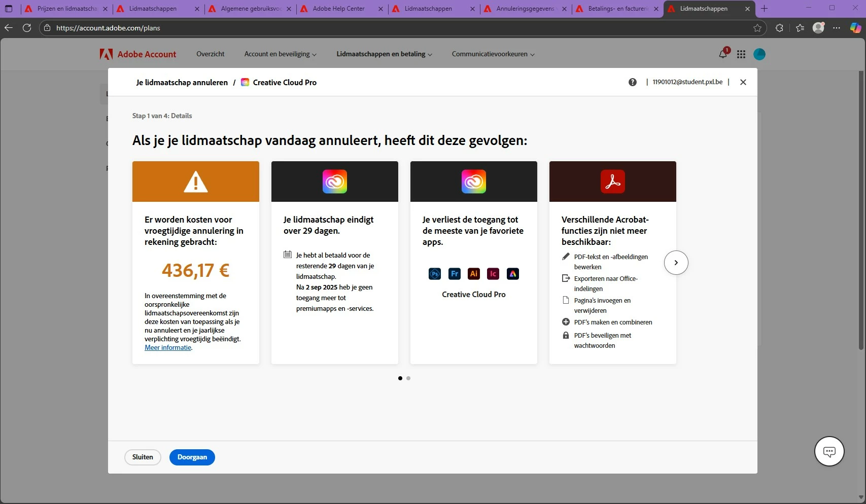Go to next card with arrow button

tap(676, 263)
